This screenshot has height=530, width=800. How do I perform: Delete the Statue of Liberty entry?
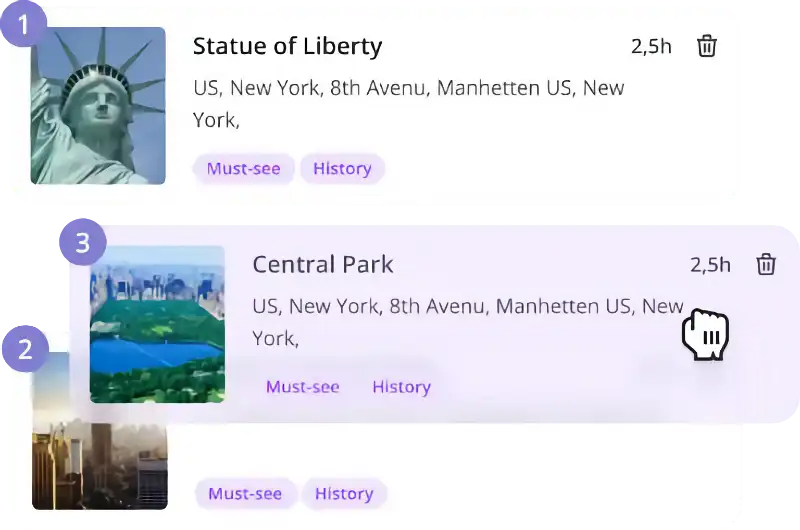[x=707, y=46]
